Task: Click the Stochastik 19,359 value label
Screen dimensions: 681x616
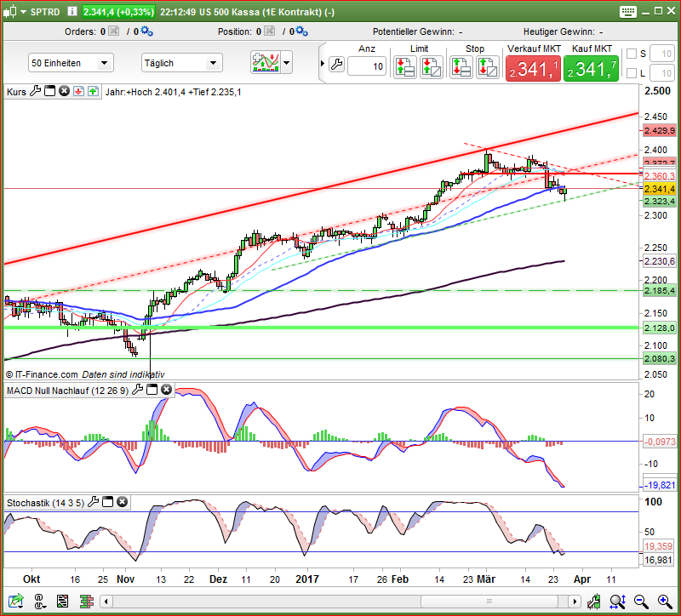Action: click(658, 546)
